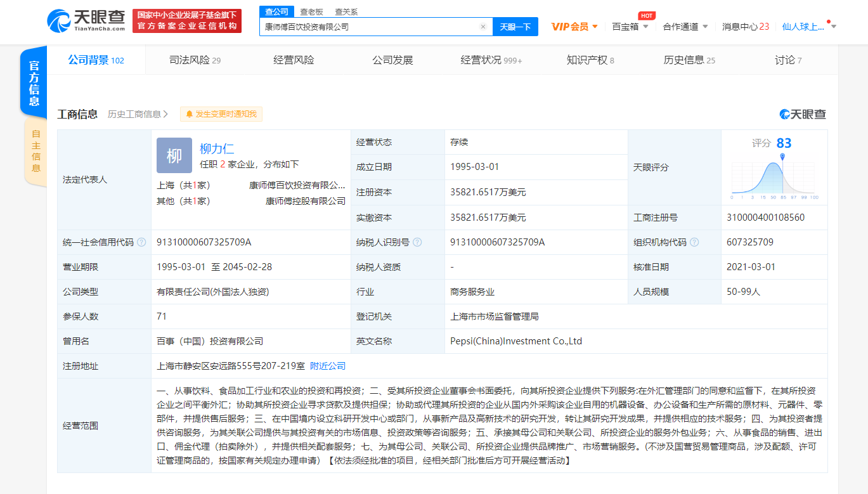Open the 仙人球上... user account dropdown
The height and width of the screenshot is (494, 868).
[x=810, y=27]
